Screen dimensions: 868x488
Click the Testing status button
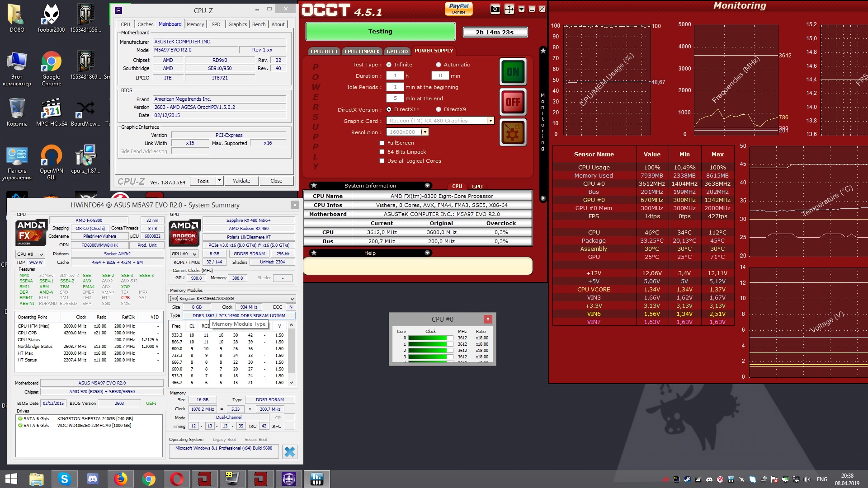tap(380, 32)
